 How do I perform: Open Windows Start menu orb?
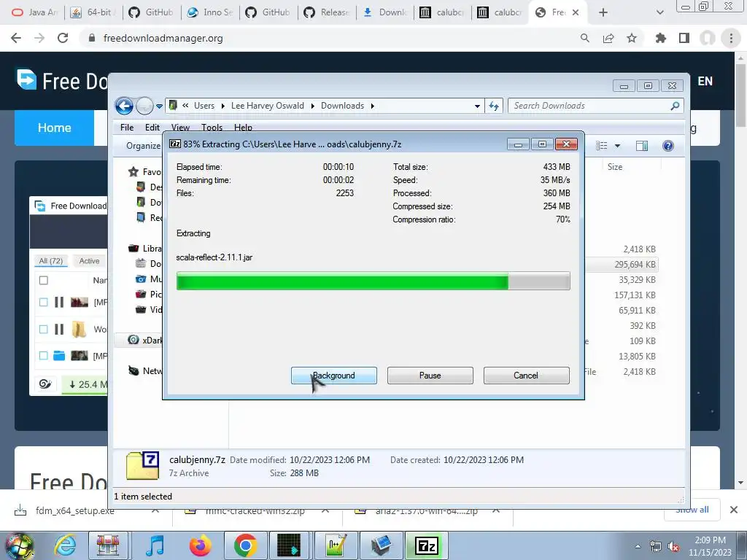pyautogui.click(x=19, y=545)
